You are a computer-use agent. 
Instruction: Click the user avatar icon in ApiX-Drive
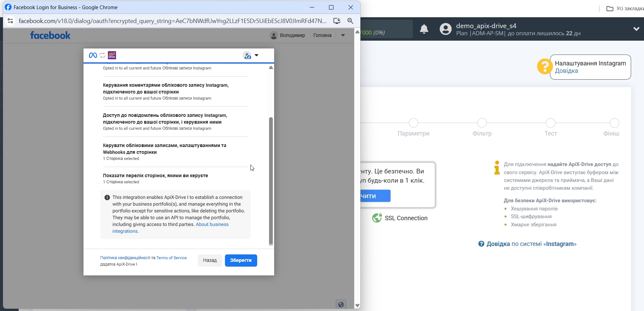click(x=446, y=29)
